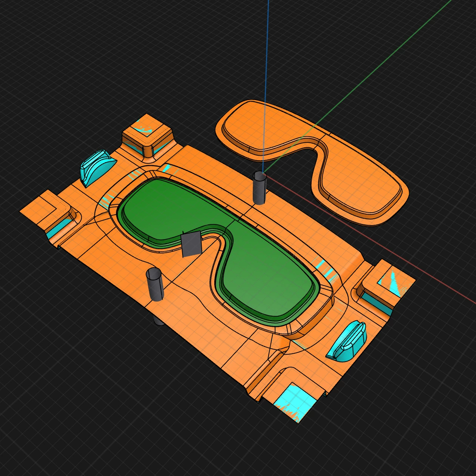Pick the gray cylinder beside the lens nose notch
The image size is (476, 476).
155,284
